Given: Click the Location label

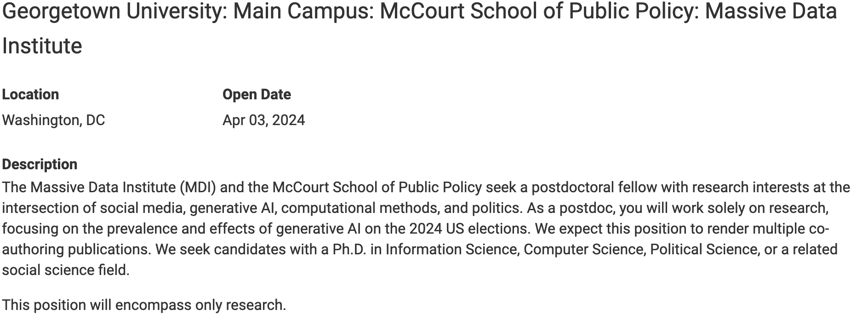Looking at the screenshot, I should (30, 94).
